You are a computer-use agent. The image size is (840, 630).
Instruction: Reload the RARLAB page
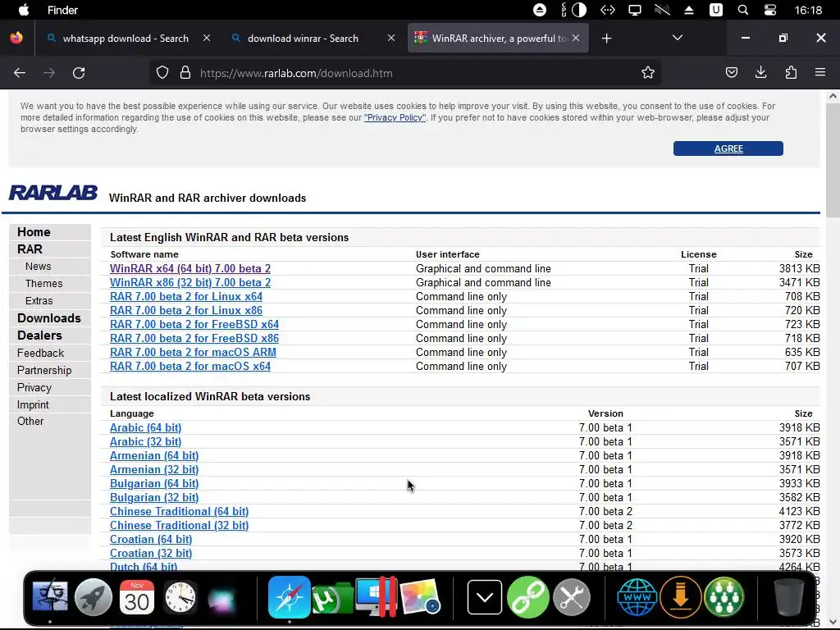click(x=79, y=73)
